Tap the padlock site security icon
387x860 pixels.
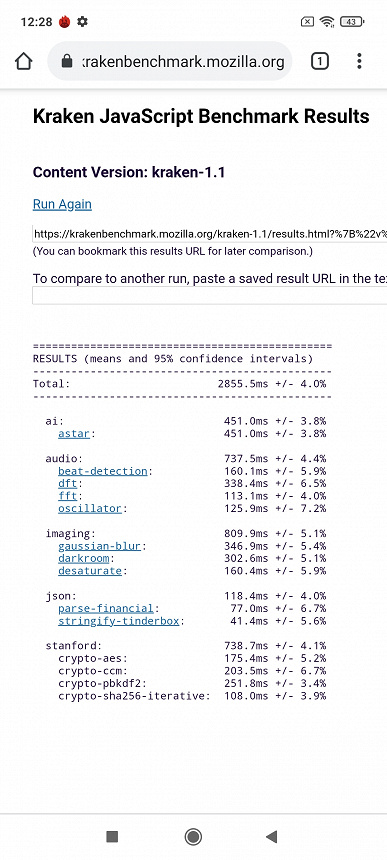coord(67,61)
